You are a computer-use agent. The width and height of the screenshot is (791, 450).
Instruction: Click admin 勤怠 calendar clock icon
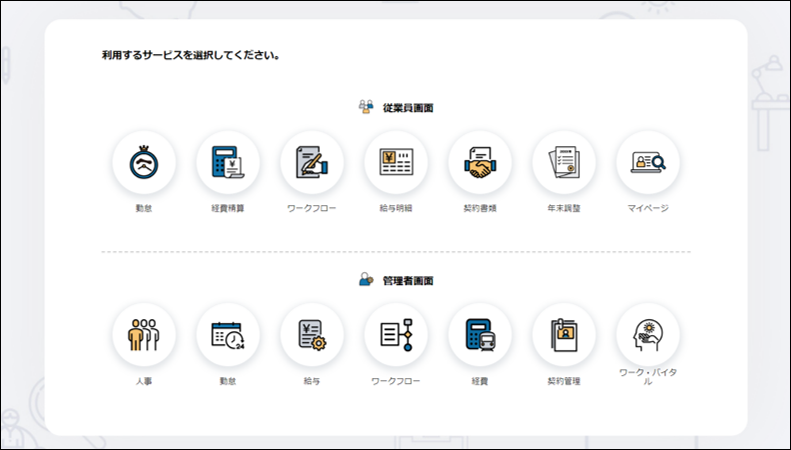[x=228, y=335]
